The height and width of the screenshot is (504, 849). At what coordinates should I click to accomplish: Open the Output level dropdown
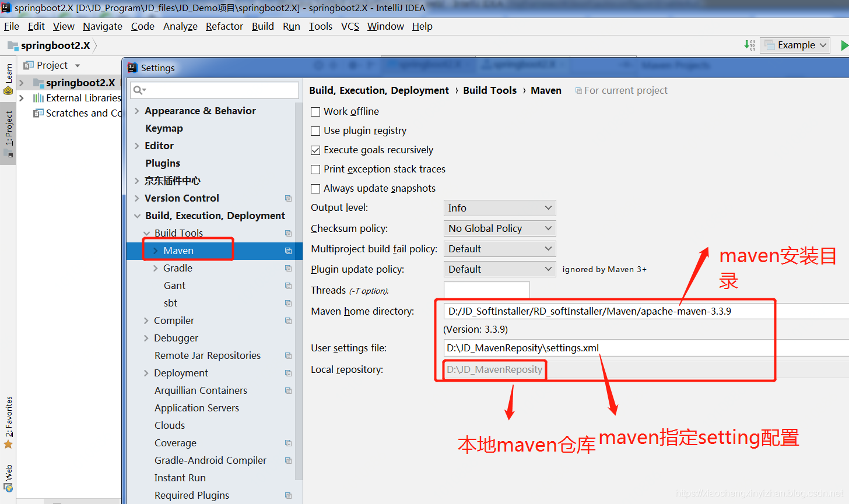click(x=500, y=208)
